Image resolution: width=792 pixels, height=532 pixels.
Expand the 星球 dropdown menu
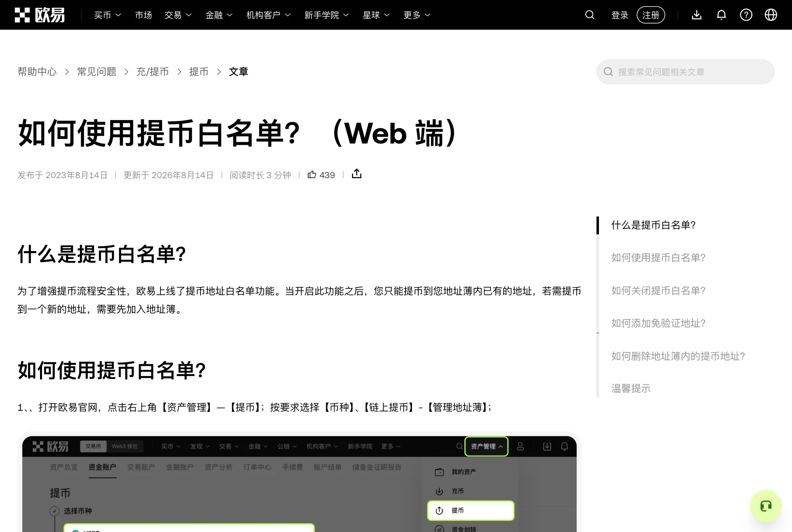(x=376, y=15)
